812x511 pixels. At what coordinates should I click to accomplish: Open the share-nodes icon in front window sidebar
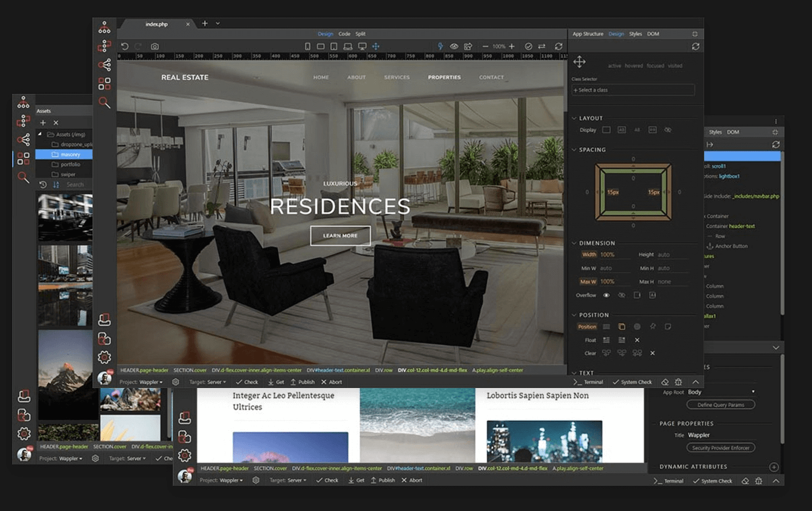pyautogui.click(x=104, y=65)
